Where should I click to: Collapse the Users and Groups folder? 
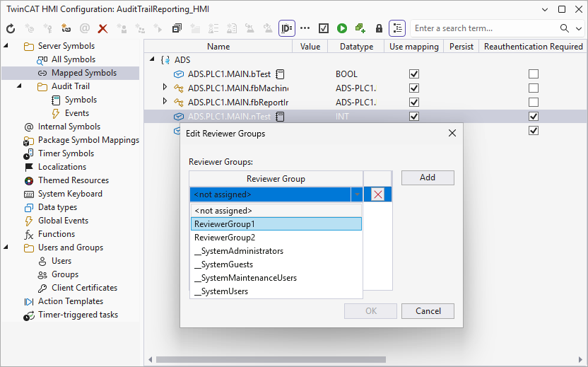coord(6,247)
